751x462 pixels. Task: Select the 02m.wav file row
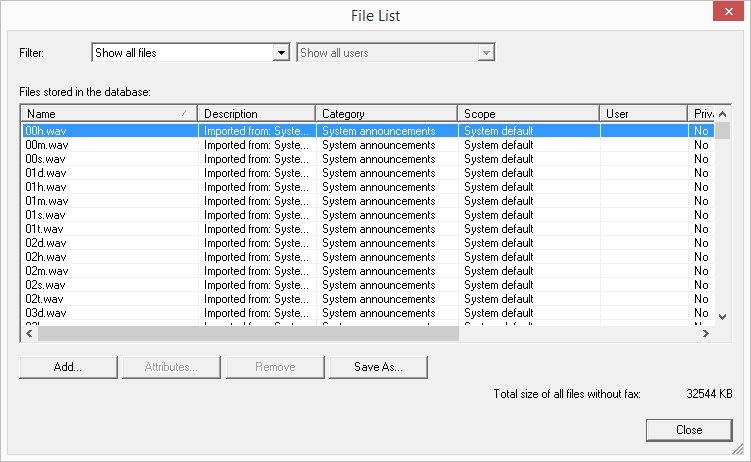click(47, 271)
